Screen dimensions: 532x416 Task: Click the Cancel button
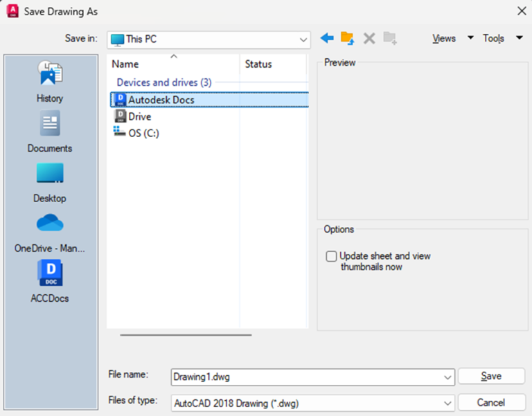pyautogui.click(x=491, y=402)
